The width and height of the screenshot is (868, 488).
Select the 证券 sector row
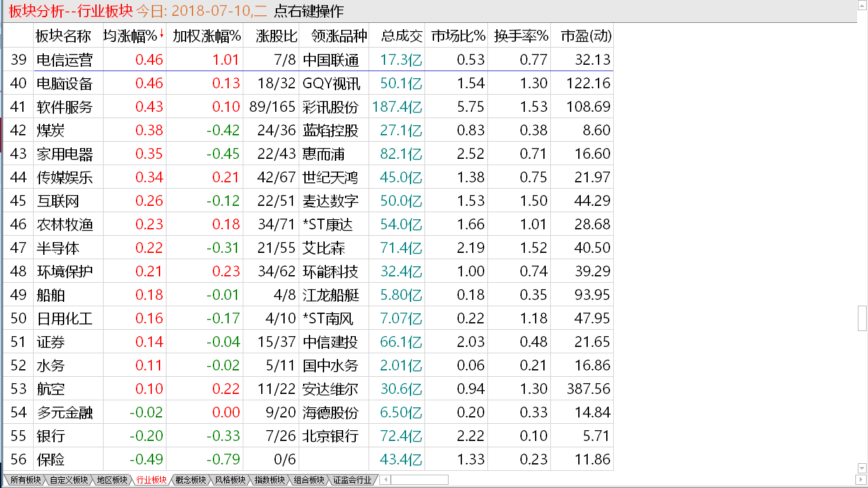point(308,342)
